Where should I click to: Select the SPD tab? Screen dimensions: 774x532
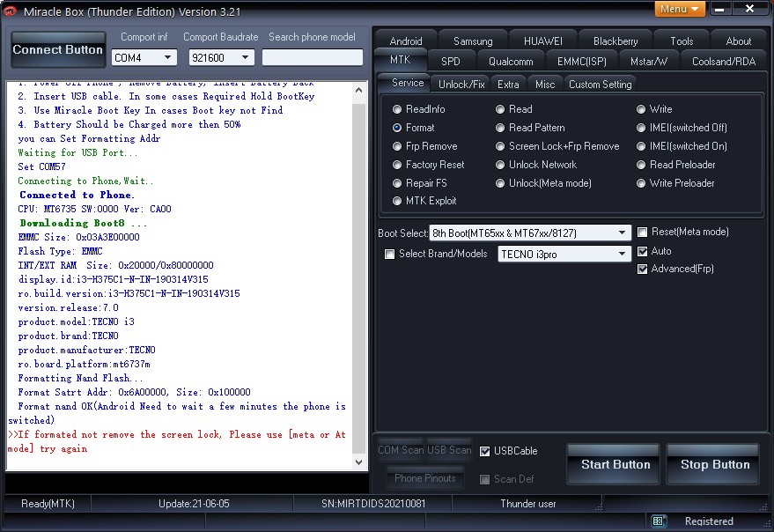pos(450,62)
